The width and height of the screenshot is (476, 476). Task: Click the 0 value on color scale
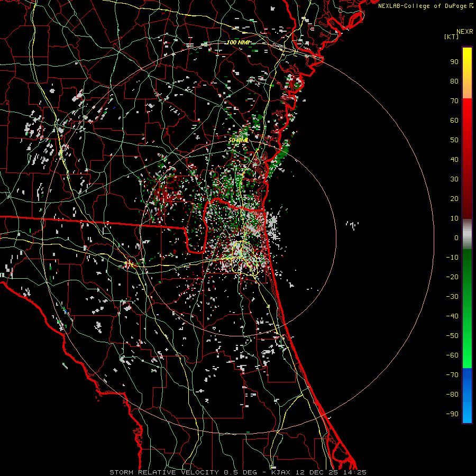click(x=456, y=238)
